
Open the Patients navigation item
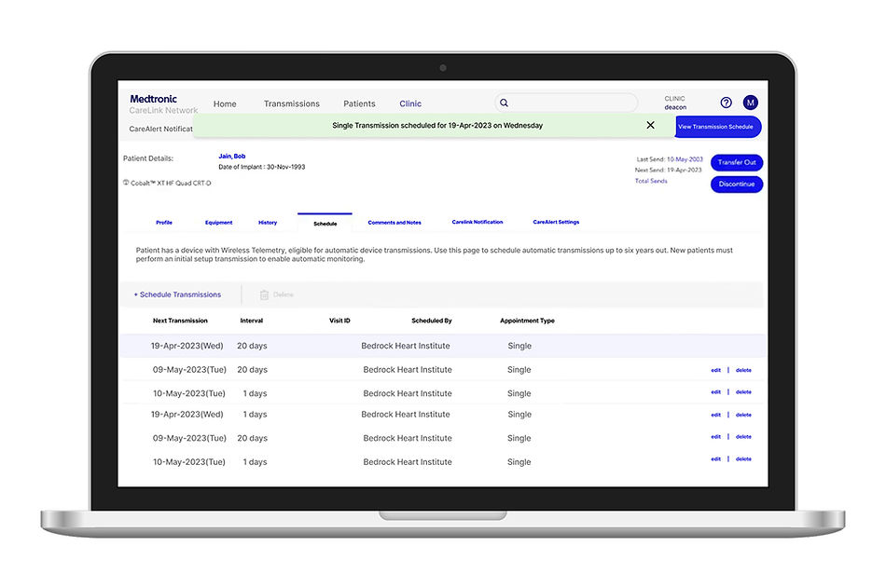coord(359,104)
